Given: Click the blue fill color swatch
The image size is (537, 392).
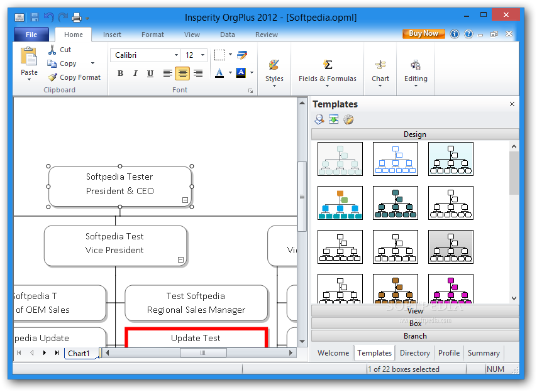Looking at the screenshot, I should click(241, 72).
